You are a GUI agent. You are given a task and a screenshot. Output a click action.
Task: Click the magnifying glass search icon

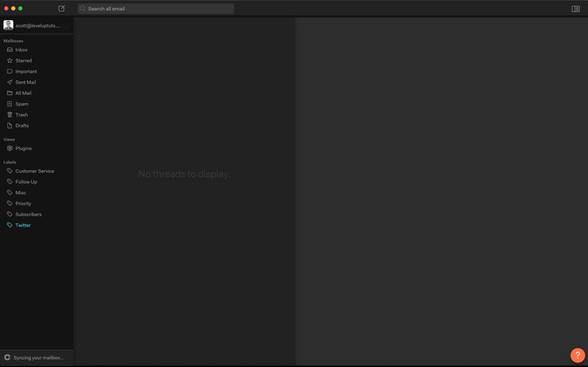click(83, 9)
